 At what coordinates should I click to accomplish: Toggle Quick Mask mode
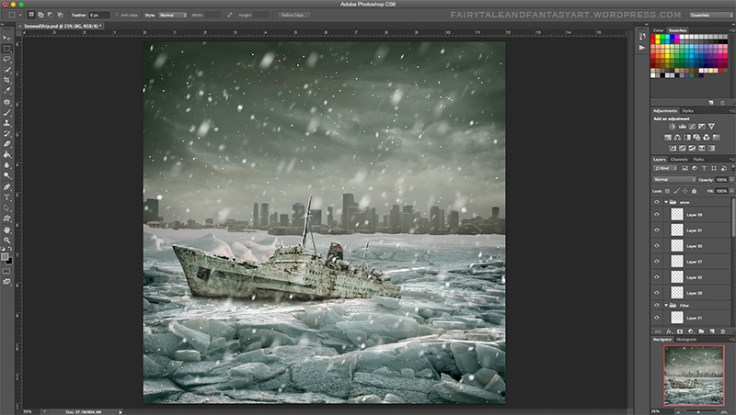6,271
